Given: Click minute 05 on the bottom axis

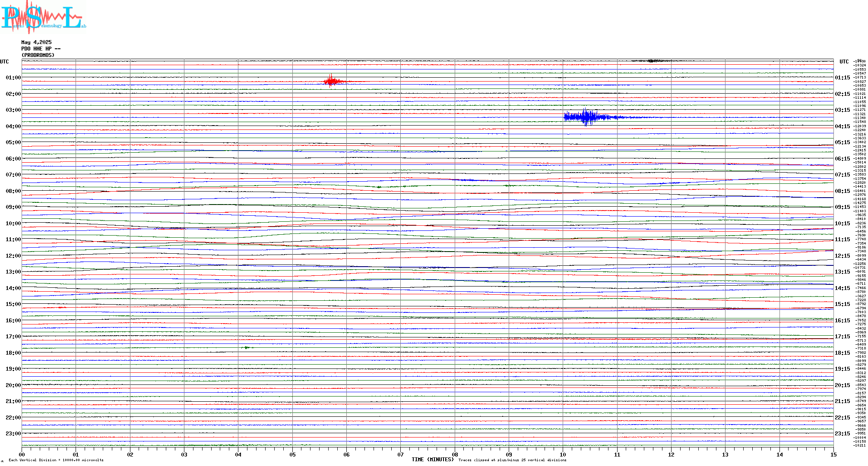Looking at the screenshot, I should coord(292,454).
